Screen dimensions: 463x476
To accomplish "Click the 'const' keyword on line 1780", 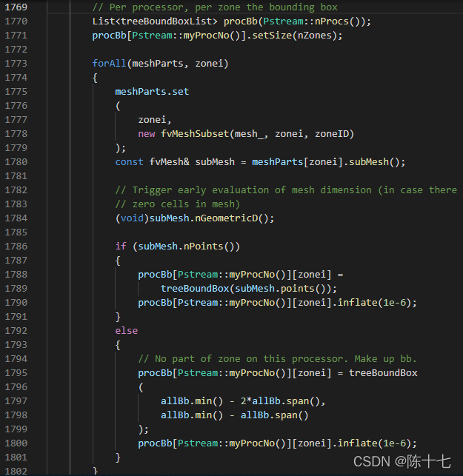I will [129, 162].
